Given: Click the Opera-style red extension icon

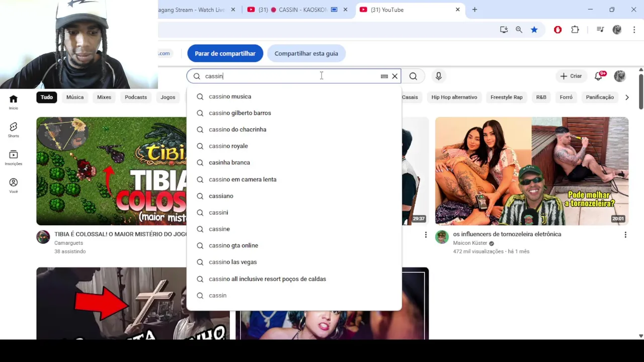Looking at the screenshot, I should pos(557,30).
